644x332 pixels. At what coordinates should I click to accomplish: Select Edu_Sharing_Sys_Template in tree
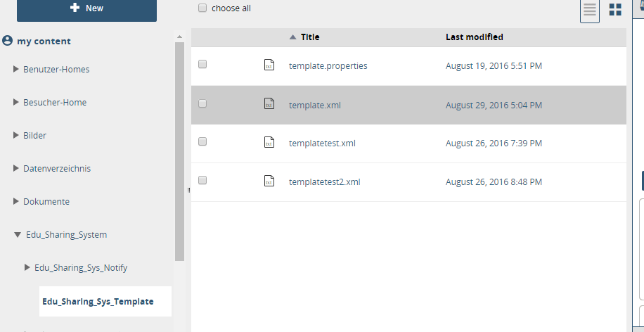click(97, 301)
